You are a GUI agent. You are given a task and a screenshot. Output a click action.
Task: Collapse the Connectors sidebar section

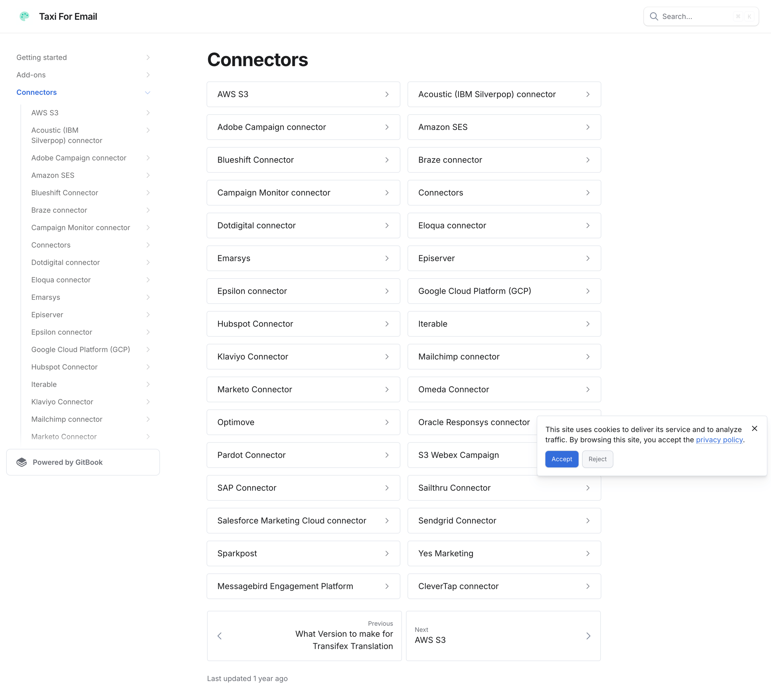[148, 92]
